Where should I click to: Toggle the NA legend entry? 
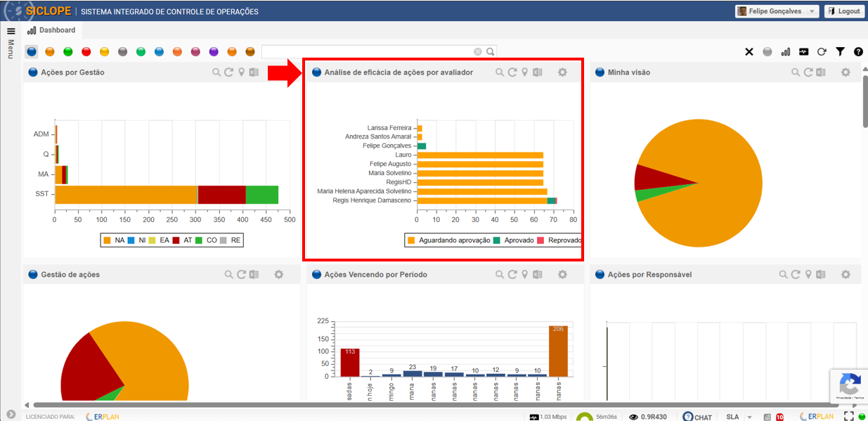point(114,240)
